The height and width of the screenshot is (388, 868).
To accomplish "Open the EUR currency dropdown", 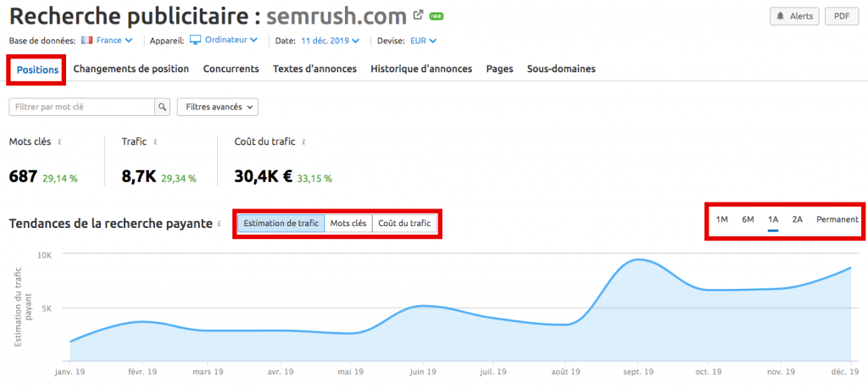I will pos(424,41).
